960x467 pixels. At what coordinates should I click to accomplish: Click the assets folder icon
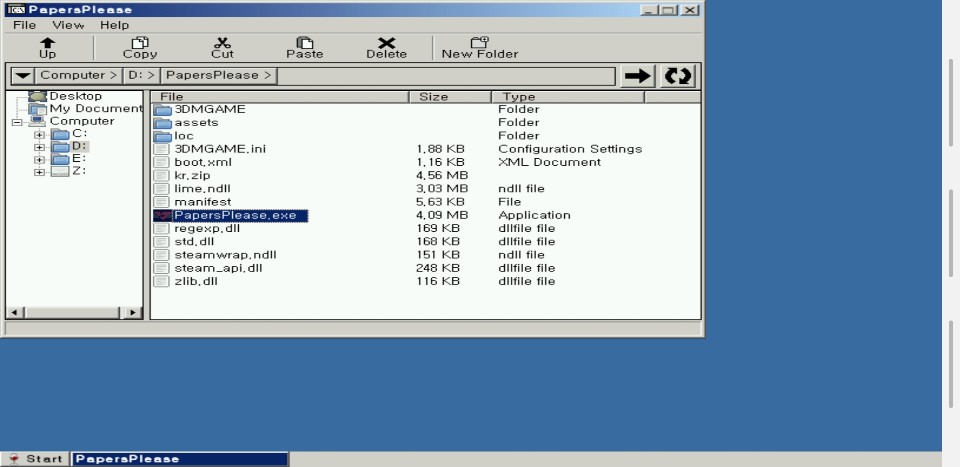click(x=162, y=123)
